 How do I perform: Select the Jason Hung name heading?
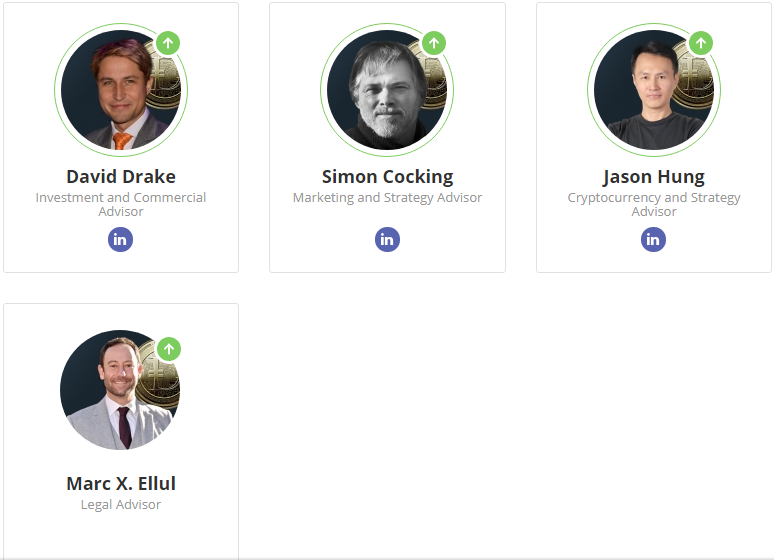tap(654, 177)
